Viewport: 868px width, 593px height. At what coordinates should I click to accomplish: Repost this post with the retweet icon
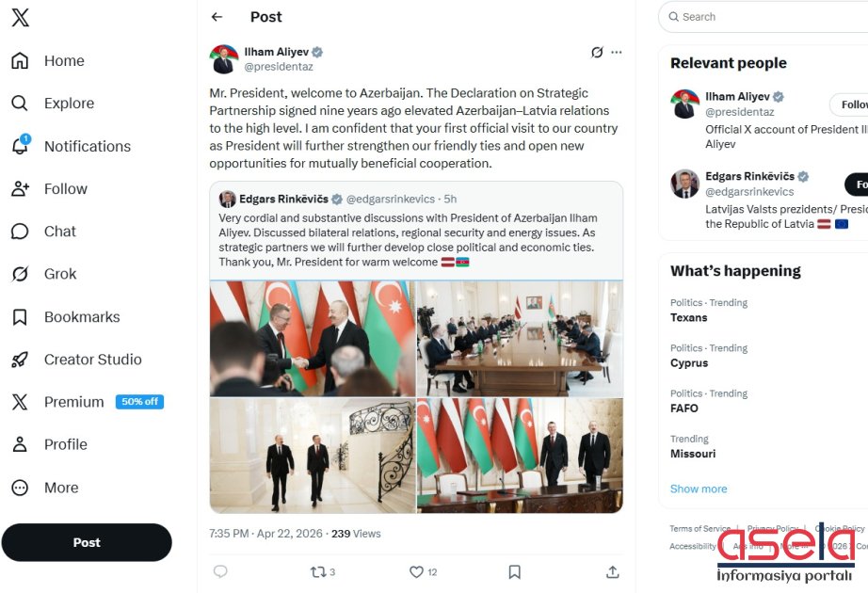[318, 571]
